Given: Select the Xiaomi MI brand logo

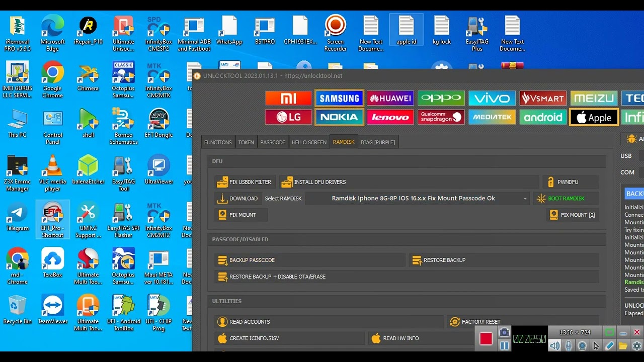Looking at the screenshot, I should (x=288, y=99).
